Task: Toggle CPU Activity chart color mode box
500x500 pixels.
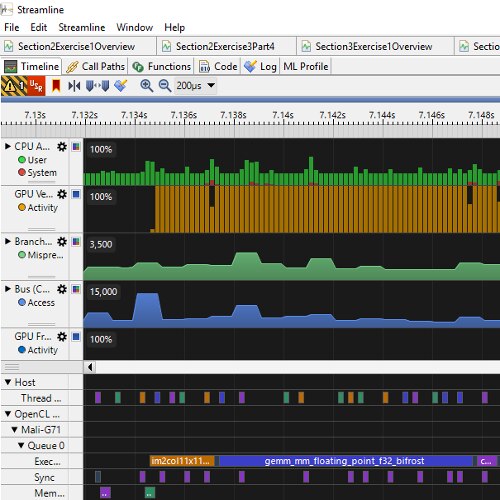Action: point(76,146)
